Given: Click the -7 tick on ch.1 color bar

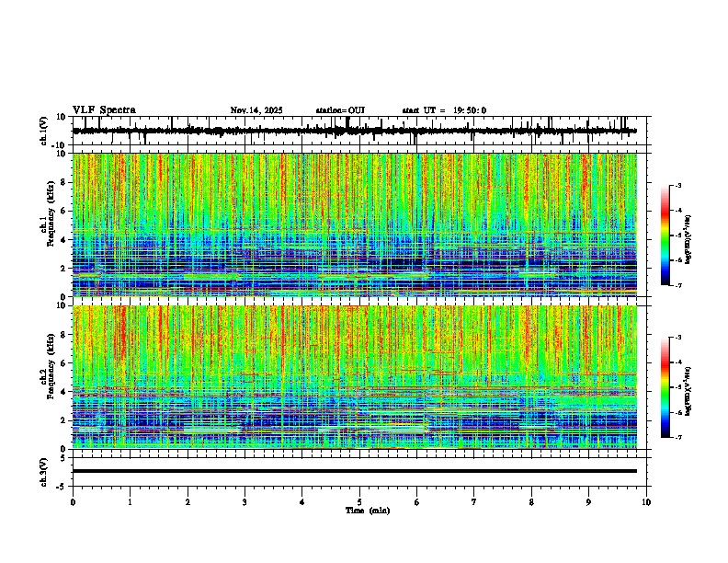Looking at the screenshot, I should [678, 285].
